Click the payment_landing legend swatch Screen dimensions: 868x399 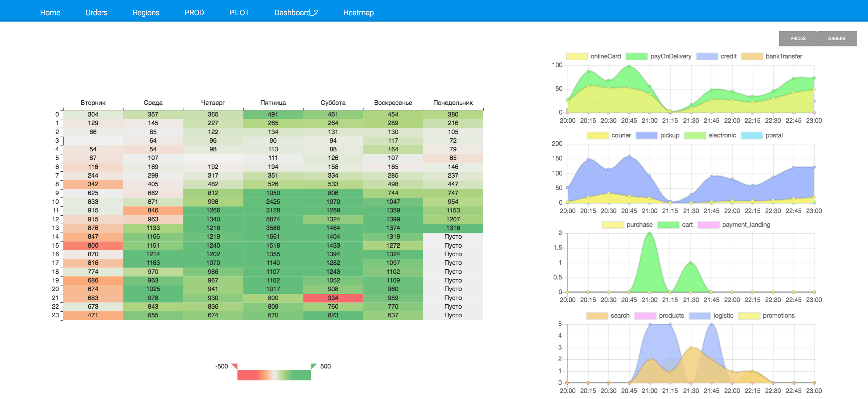708,225
